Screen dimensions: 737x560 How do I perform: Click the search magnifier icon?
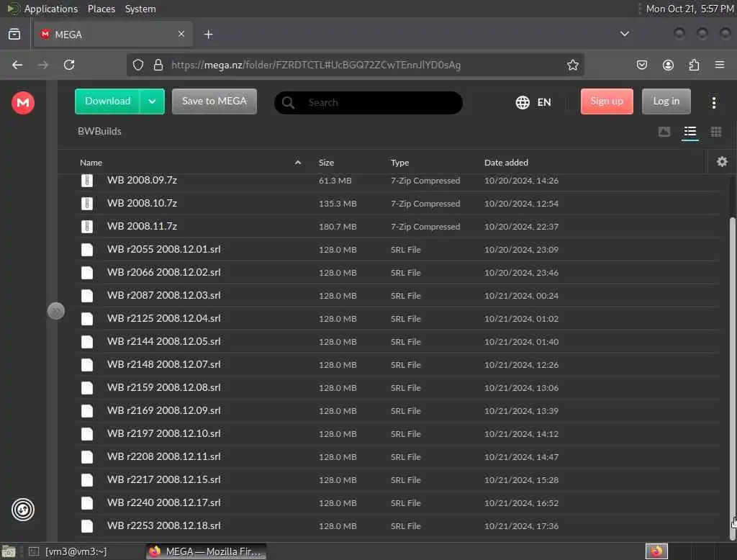tap(288, 102)
